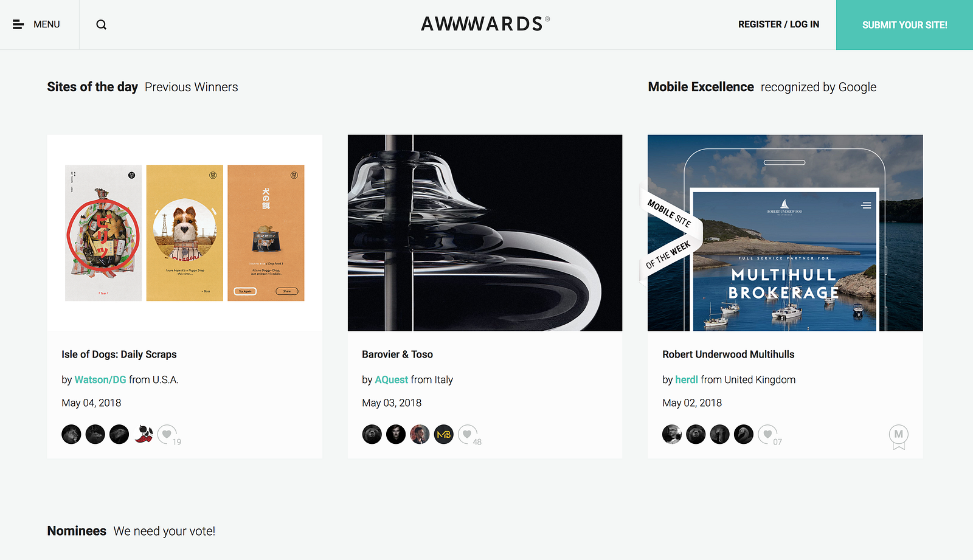Click the search magnifier icon
The image size is (973, 560).
click(102, 25)
